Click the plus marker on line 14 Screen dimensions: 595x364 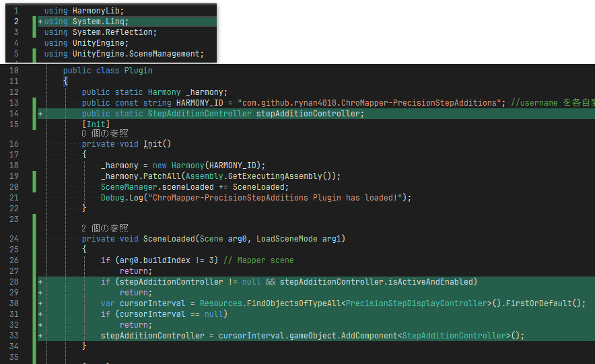[x=40, y=114]
